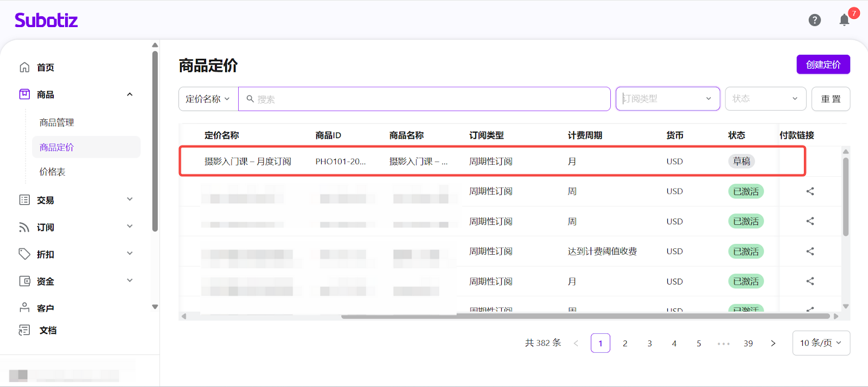Click the 客户 person icon in sidebar

click(x=24, y=308)
